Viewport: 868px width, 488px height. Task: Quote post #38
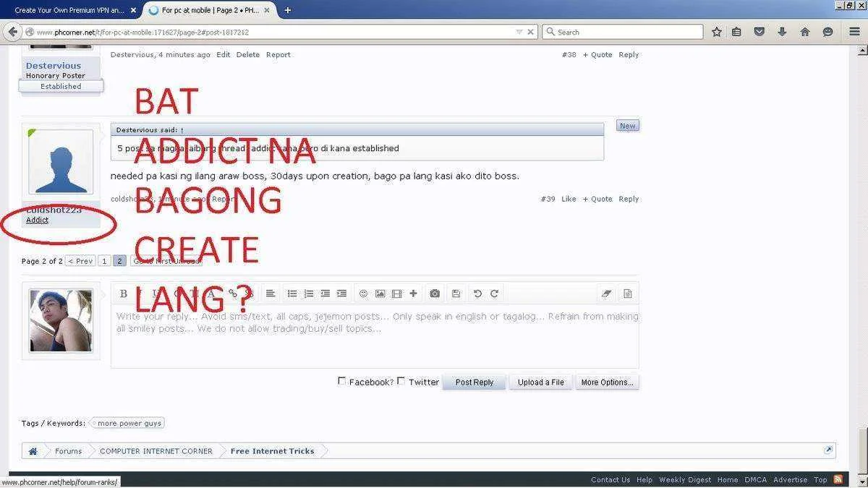coord(597,54)
